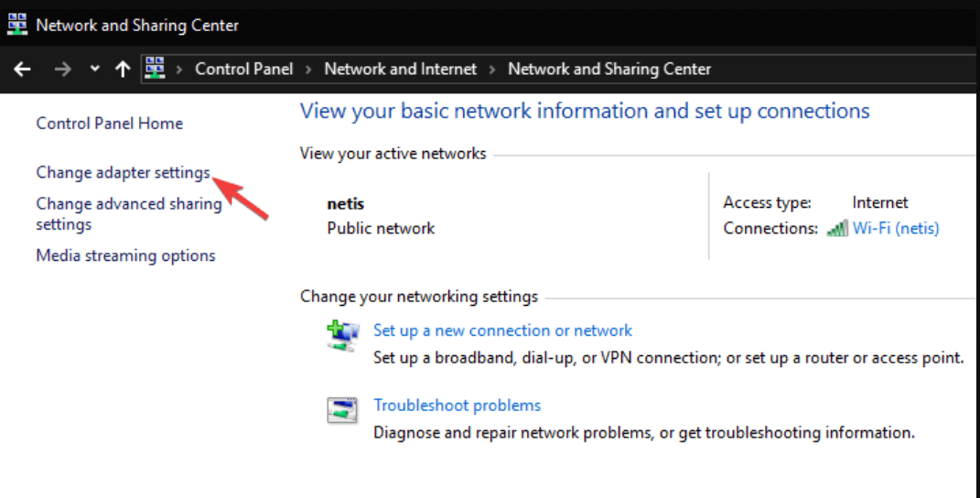Select Network and Internet in breadcrumb path
980x498 pixels.
coord(400,69)
